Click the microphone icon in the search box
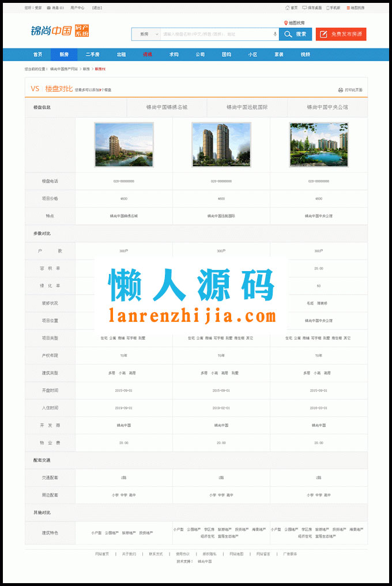The height and width of the screenshot is (586, 392). [275, 34]
